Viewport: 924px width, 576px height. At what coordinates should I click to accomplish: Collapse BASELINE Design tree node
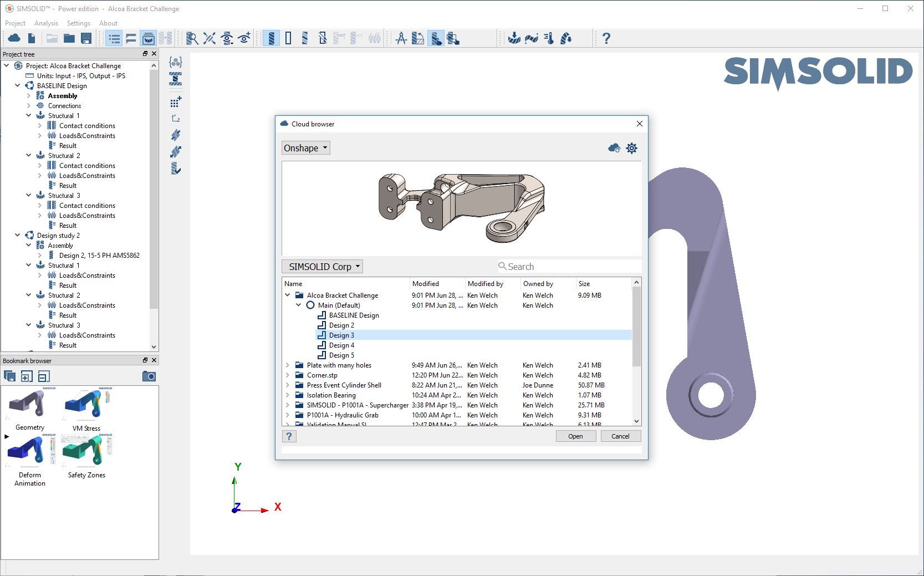(18, 86)
